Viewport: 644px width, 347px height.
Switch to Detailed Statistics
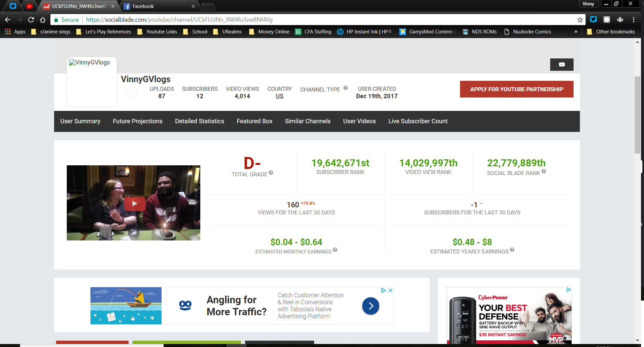pyautogui.click(x=200, y=121)
